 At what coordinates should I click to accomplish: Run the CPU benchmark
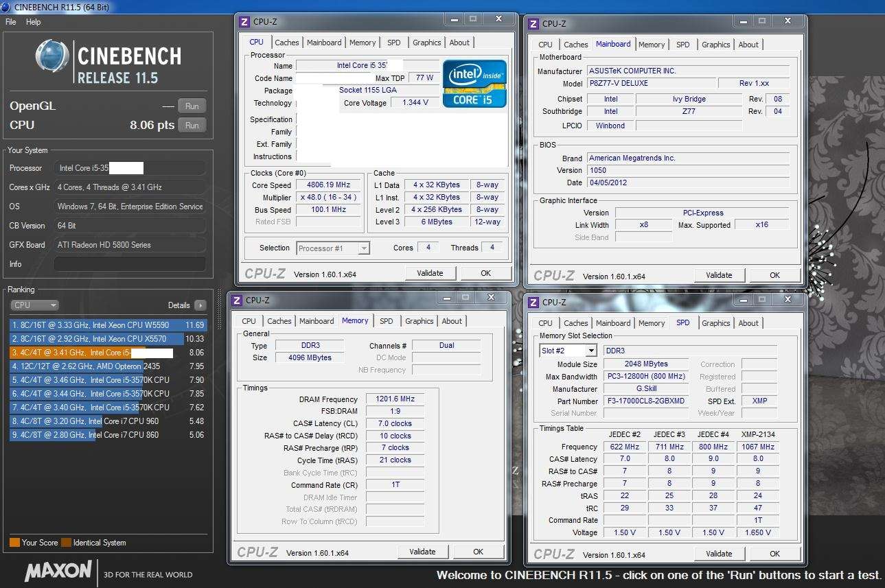pyautogui.click(x=192, y=126)
